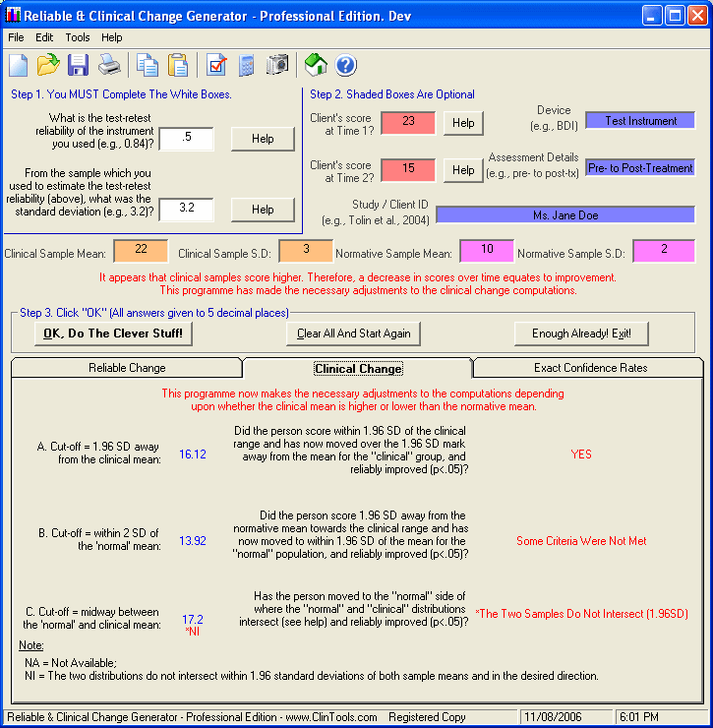This screenshot has height=728, width=713.
Task: Switch to the Reliable Change tab
Action: click(127, 368)
